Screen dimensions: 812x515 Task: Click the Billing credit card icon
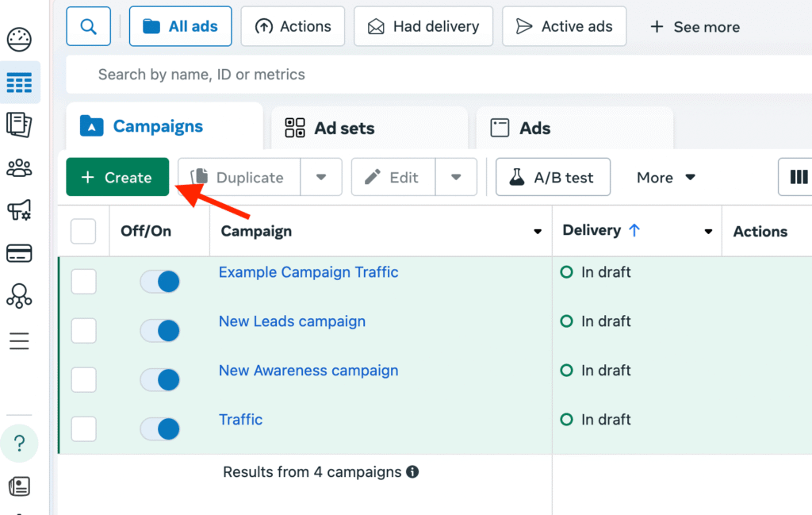coord(19,253)
